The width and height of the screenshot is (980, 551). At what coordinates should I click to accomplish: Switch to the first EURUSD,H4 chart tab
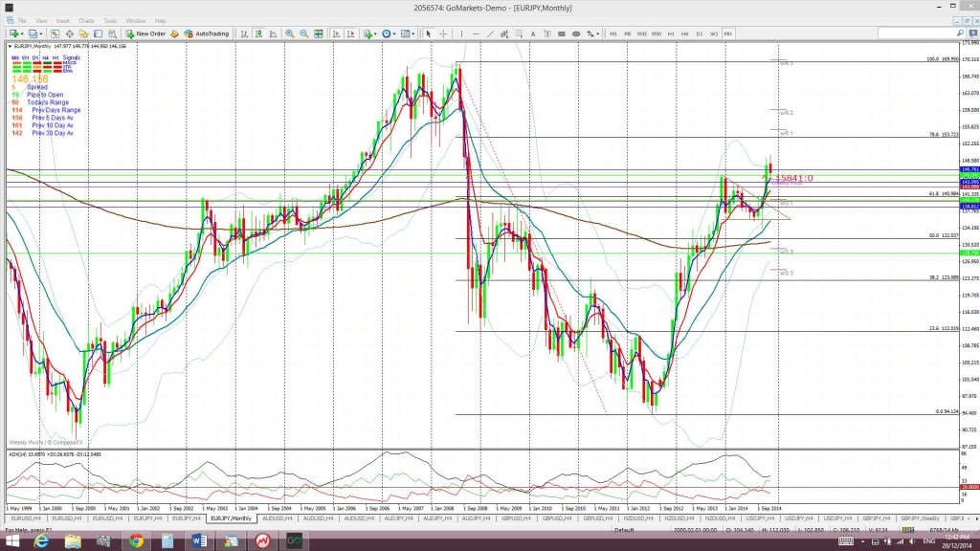[x=26, y=518]
